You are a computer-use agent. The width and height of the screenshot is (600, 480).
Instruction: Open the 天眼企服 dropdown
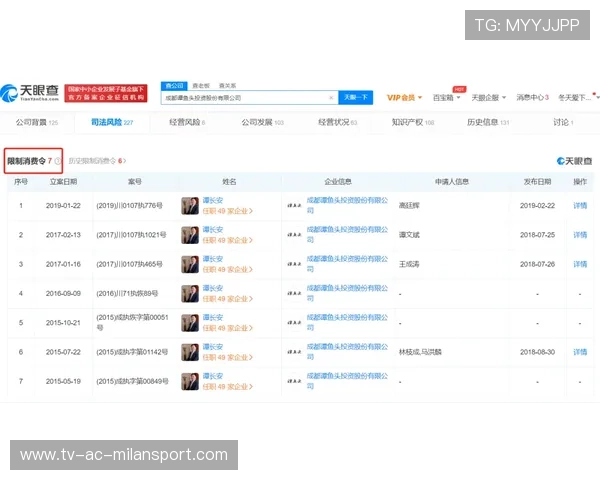(488, 98)
